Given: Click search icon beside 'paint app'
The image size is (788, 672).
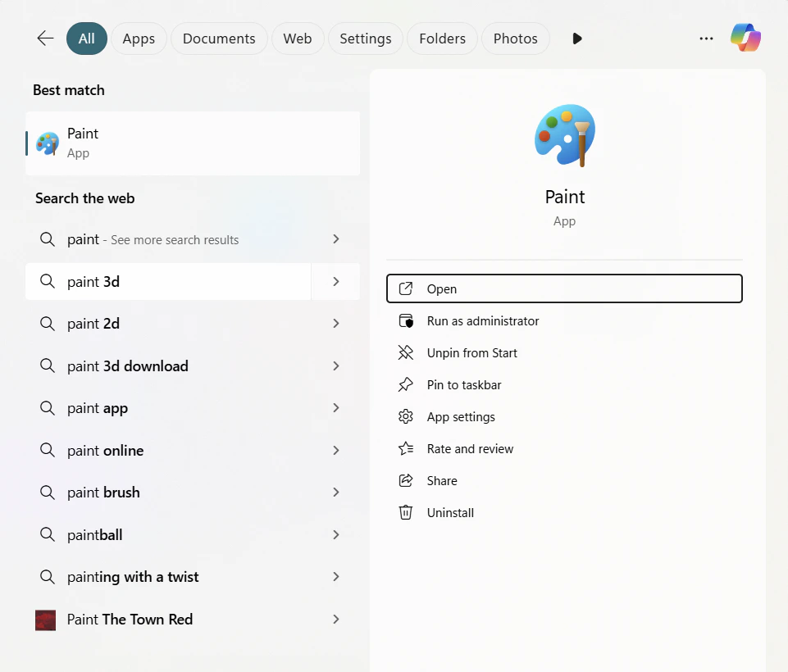Looking at the screenshot, I should 48,408.
